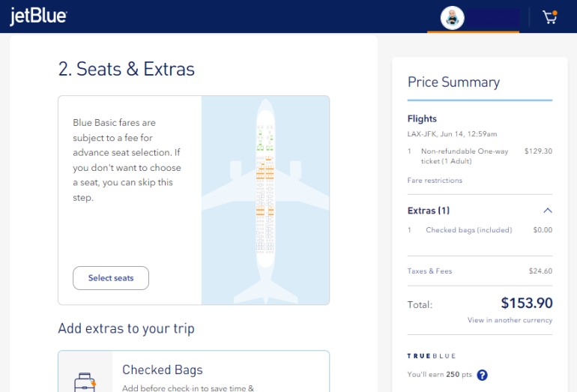Click the Add extras to your trip heading
Image resolution: width=577 pixels, height=392 pixels.
tap(126, 328)
